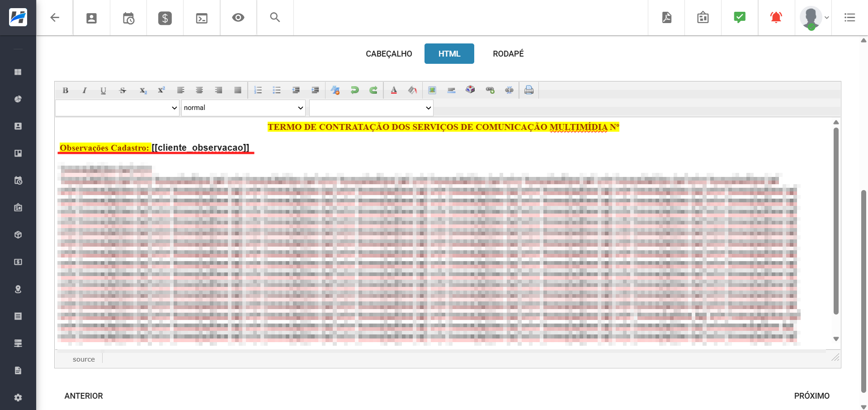The width and height of the screenshot is (868, 410).
Task: Go back with the ANTERIOR button
Action: (x=84, y=396)
